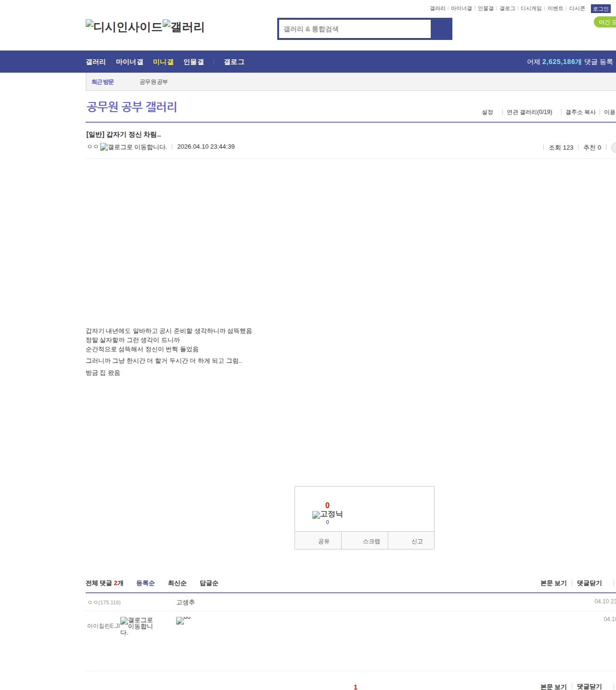Click the blue search button
Screen dimensions: 616x690
pos(441,29)
